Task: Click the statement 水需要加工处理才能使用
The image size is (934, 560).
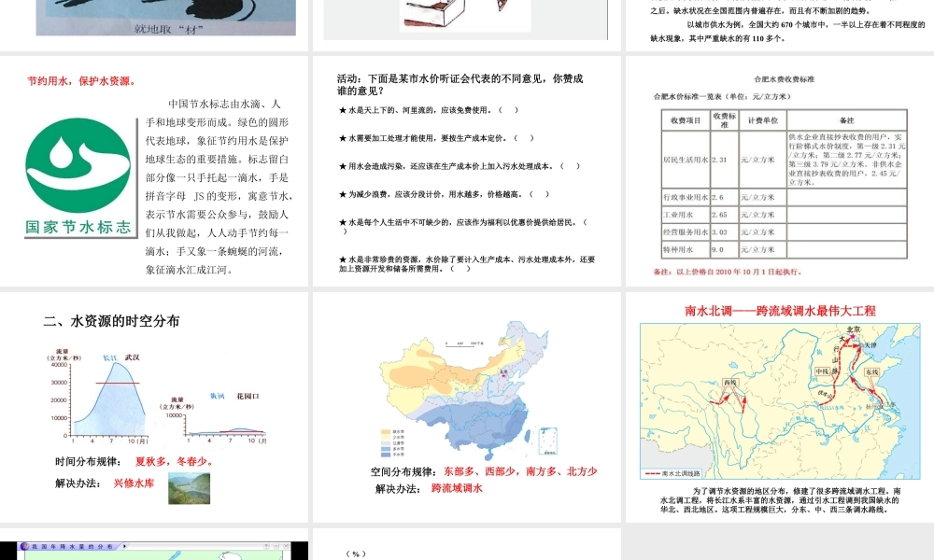Action: (x=436, y=138)
